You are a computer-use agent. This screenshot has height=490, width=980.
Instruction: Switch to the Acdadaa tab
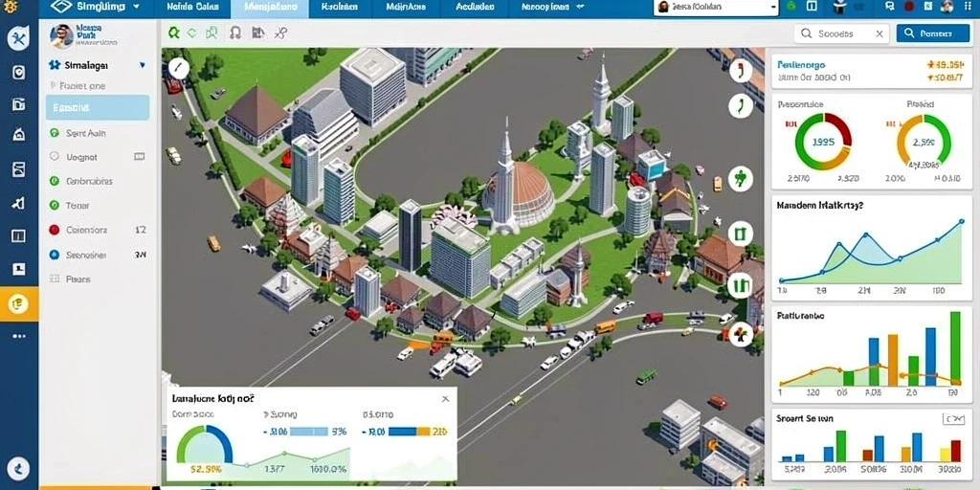point(475,8)
